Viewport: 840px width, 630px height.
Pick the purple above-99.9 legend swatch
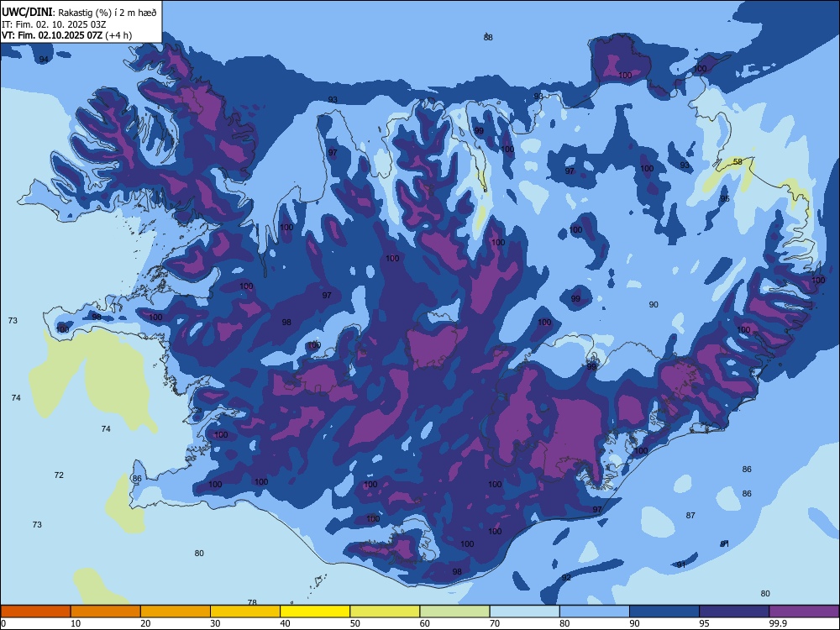tap(804, 612)
